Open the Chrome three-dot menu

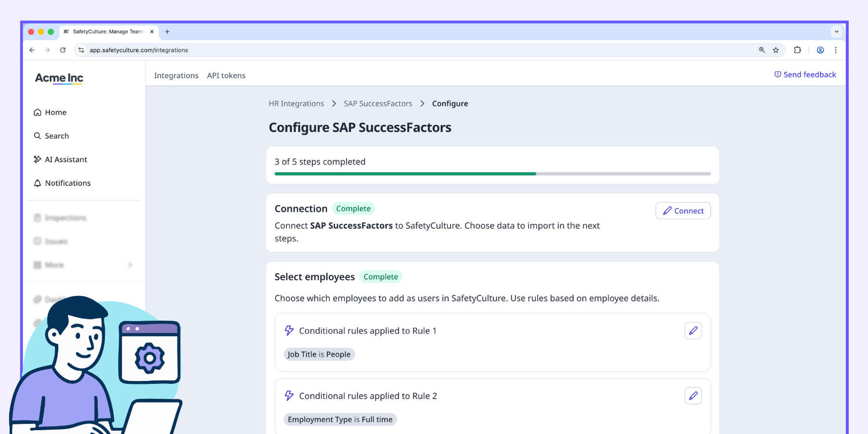click(x=836, y=50)
